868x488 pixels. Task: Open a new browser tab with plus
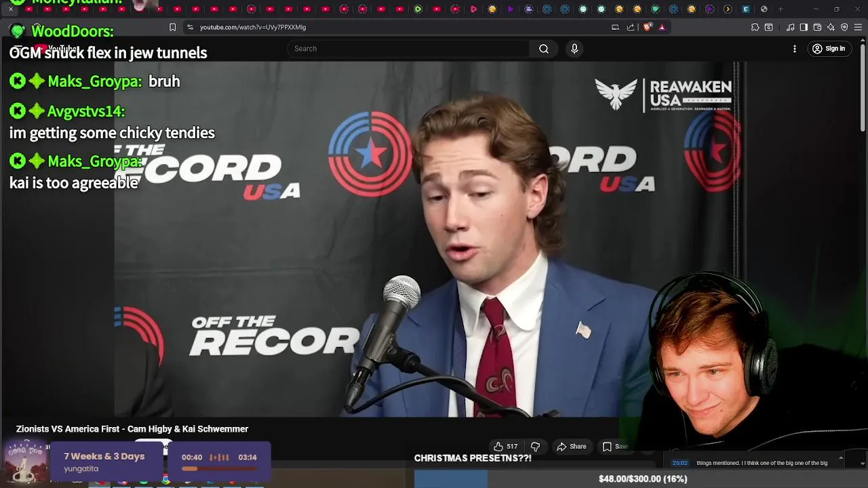(781, 9)
